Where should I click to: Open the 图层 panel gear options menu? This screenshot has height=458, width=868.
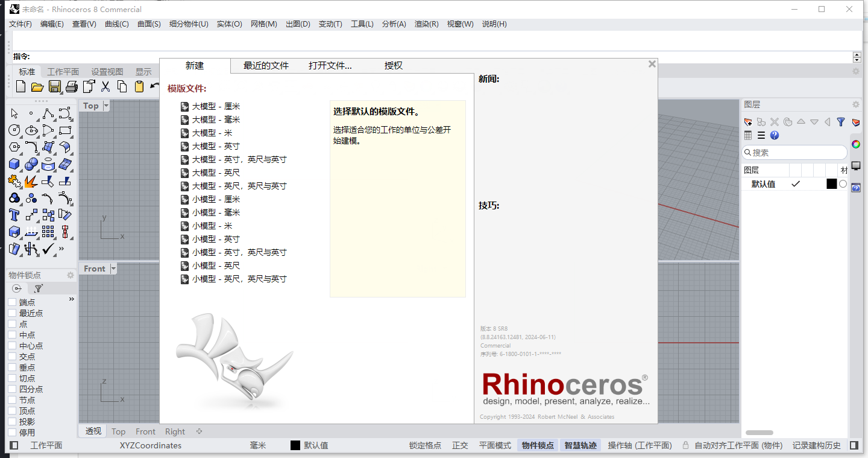tap(855, 104)
